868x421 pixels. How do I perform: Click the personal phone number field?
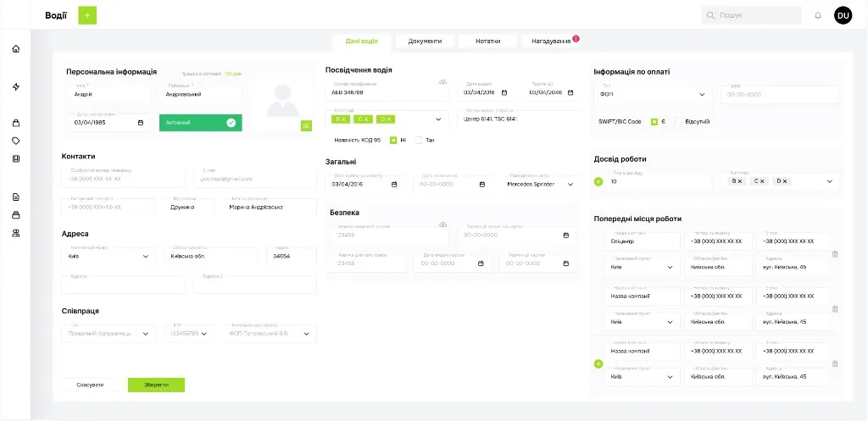[123, 179]
